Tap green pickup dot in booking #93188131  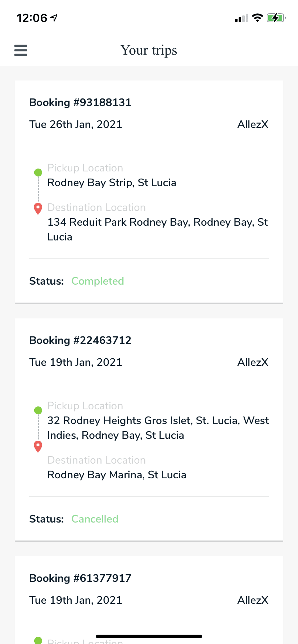[38, 173]
